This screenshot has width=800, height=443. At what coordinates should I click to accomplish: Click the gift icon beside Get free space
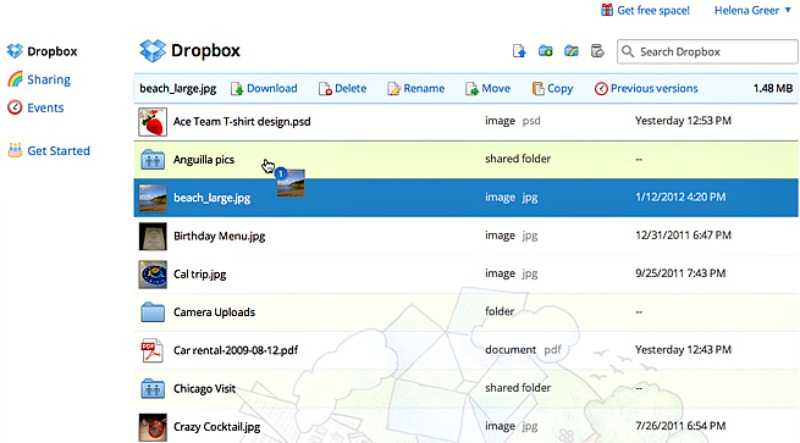pyautogui.click(x=606, y=10)
